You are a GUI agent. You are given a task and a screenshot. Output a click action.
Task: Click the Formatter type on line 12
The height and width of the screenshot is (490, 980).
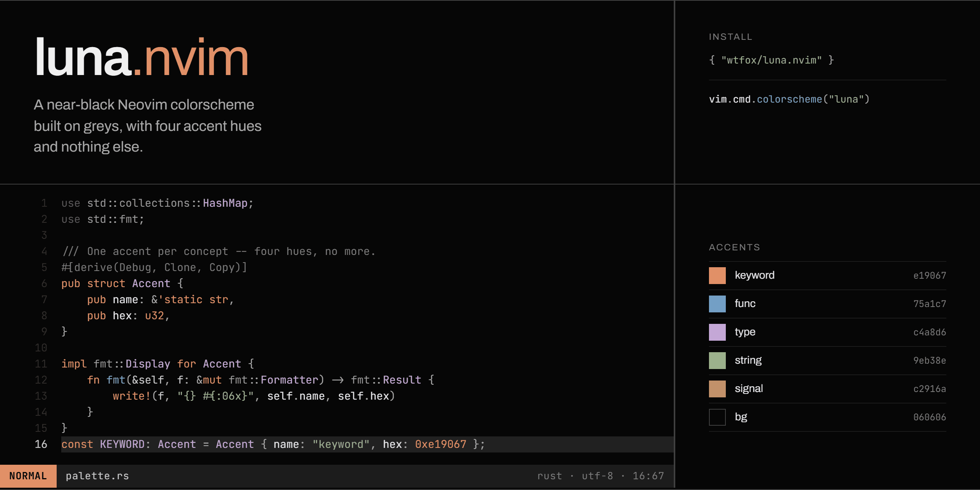pos(289,380)
